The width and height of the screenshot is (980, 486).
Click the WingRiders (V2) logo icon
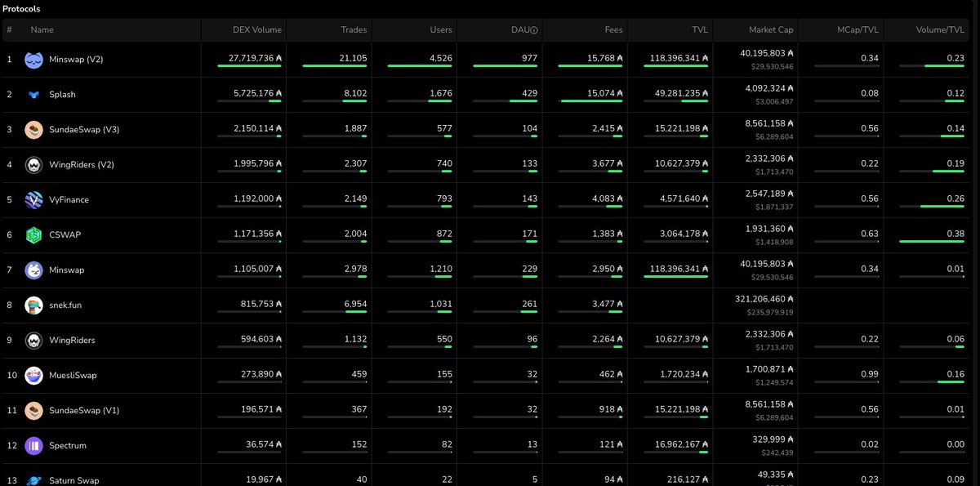click(x=33, y=165)
